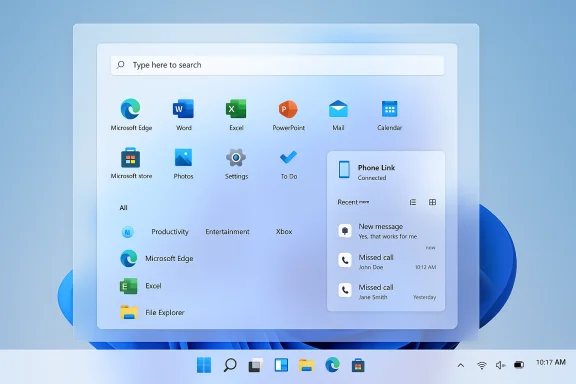The image size is (576, 384).
Task: Click the search box magnifier icon
Action: 120,65
